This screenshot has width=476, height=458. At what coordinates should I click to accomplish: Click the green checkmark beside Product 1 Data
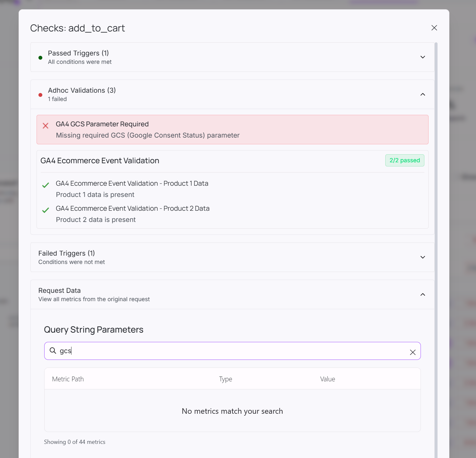pos(46,185)
